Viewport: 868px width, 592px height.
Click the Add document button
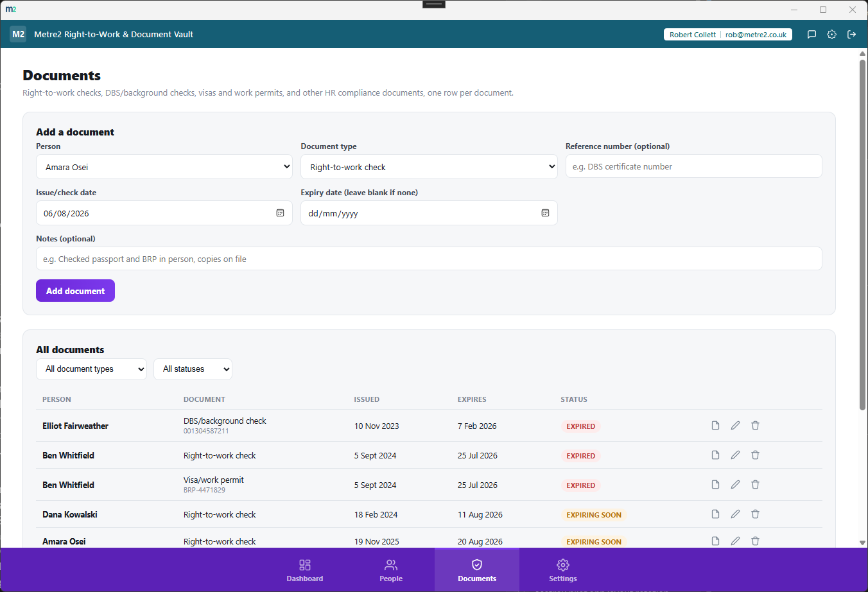75,291
